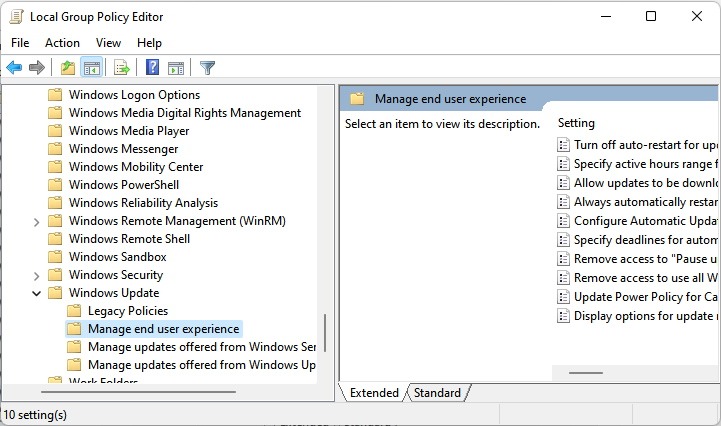Click the blue Help question mark icon
The image size is (721, 426).
pos(152,67)
